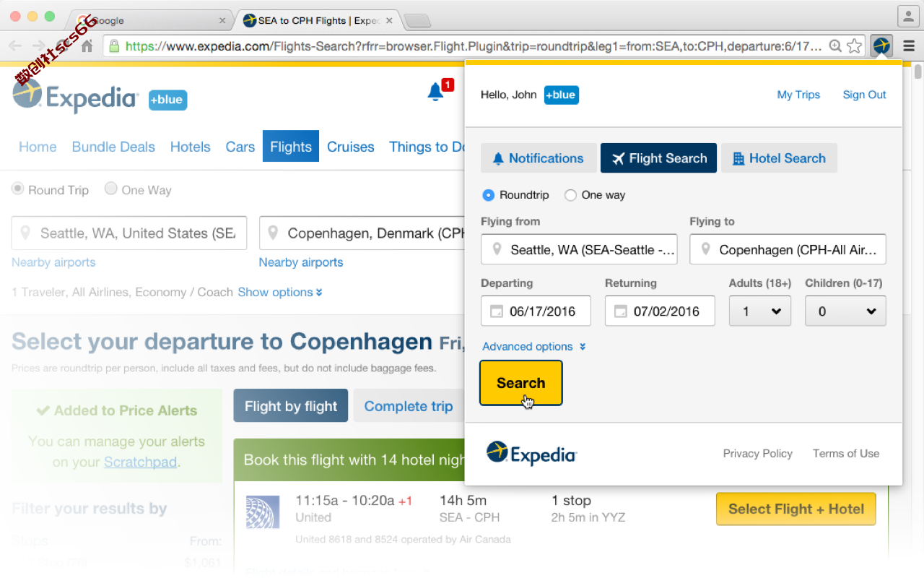Switch to the Google browser tab
Viewport: 924px width, 578px height.
[150, 21]
